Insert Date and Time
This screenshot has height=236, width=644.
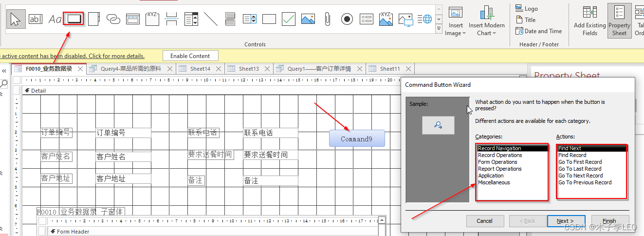coord(539,31)
